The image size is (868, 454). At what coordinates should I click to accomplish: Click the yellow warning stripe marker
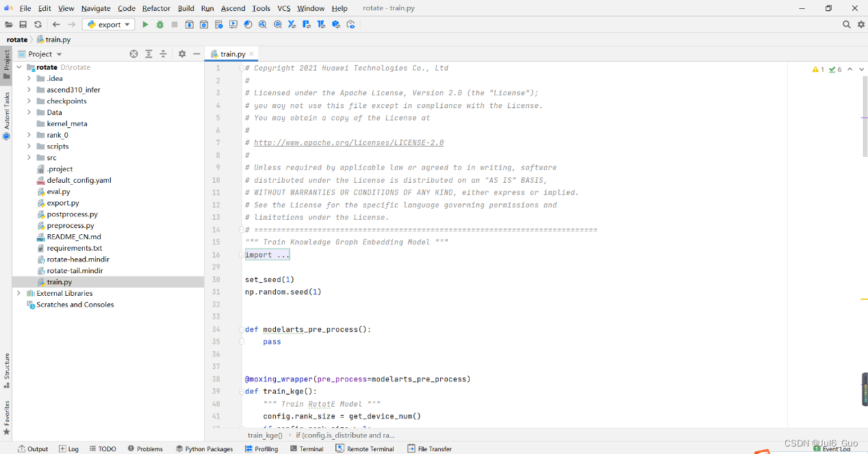(x=865, y=299)
